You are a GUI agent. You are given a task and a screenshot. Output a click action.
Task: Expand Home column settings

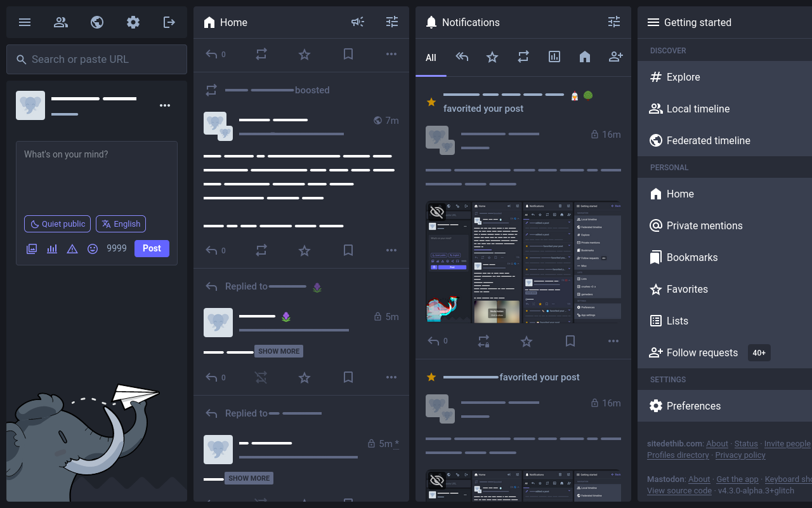(392, 22)
